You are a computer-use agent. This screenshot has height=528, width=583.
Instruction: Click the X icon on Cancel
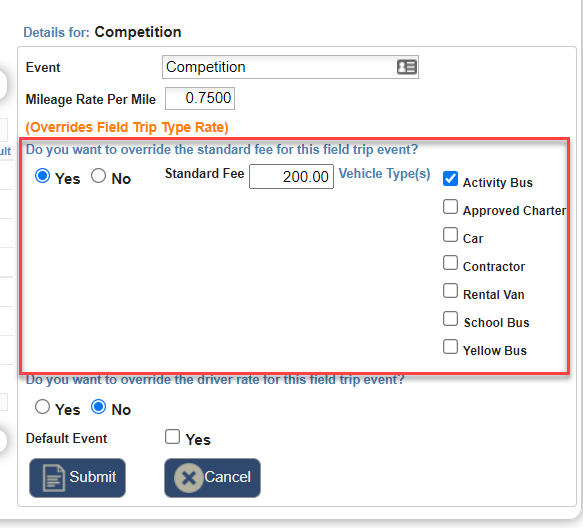click(189, 478)
